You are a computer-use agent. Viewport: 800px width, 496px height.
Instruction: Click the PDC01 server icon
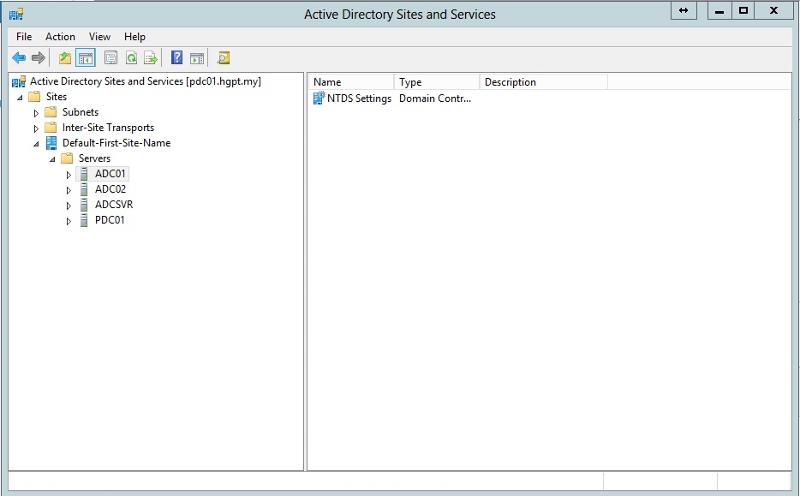tap(84, 220)
